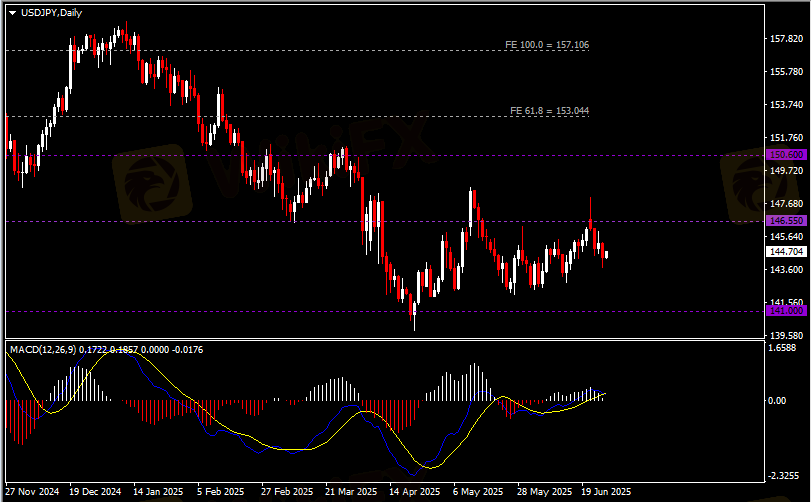Click the 149.720 price scale value

(786, 171)
